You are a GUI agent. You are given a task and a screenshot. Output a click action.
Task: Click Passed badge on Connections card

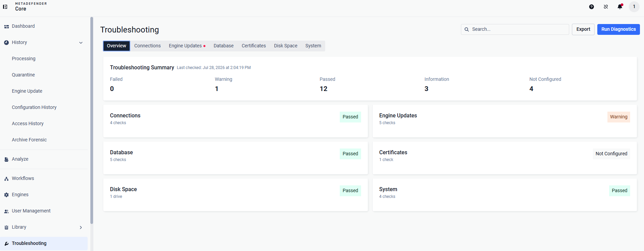coord(350,117)
